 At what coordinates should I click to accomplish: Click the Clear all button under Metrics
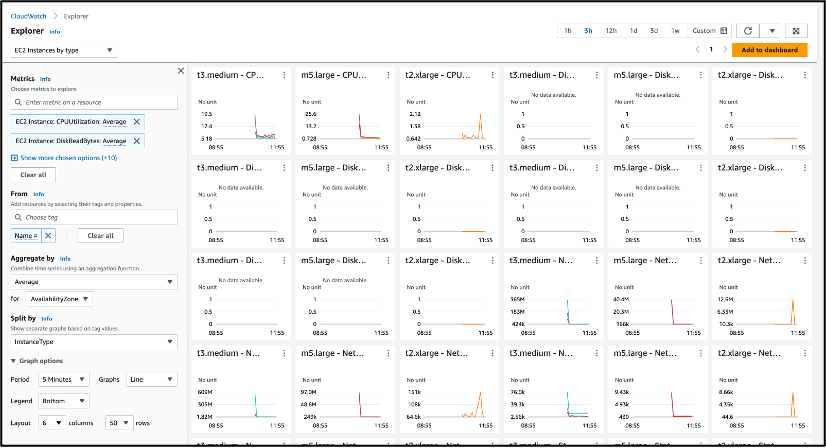(x=33, y=174)
